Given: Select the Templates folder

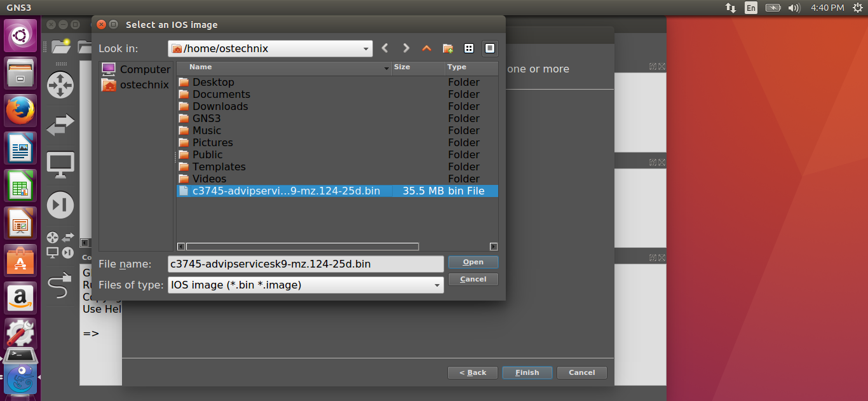Looking at the screenshot, I should tap(337, 167).
